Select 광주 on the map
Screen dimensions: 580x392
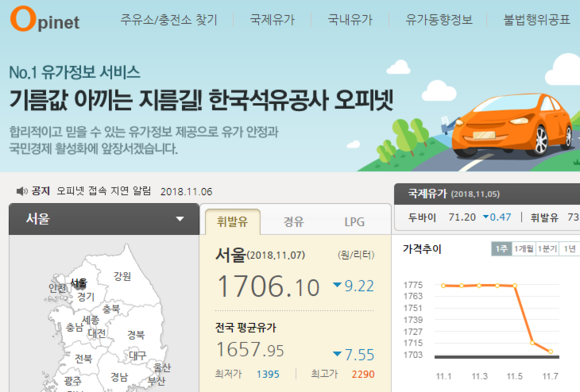click(72, 381)
